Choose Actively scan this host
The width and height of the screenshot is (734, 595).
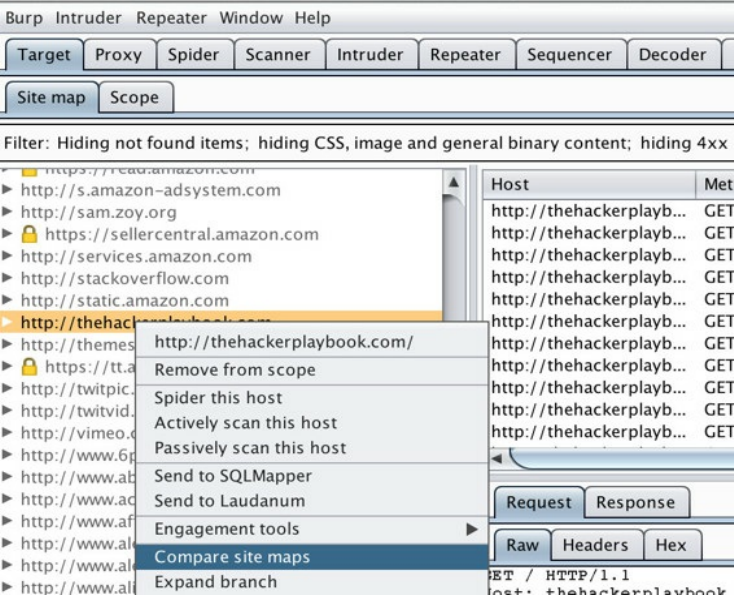coord(312,423)
